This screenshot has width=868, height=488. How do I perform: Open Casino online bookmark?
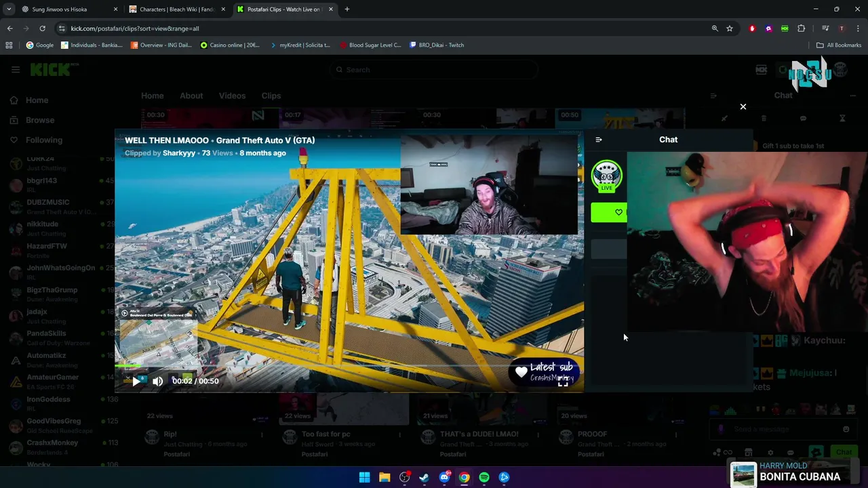tap(231, 45)
